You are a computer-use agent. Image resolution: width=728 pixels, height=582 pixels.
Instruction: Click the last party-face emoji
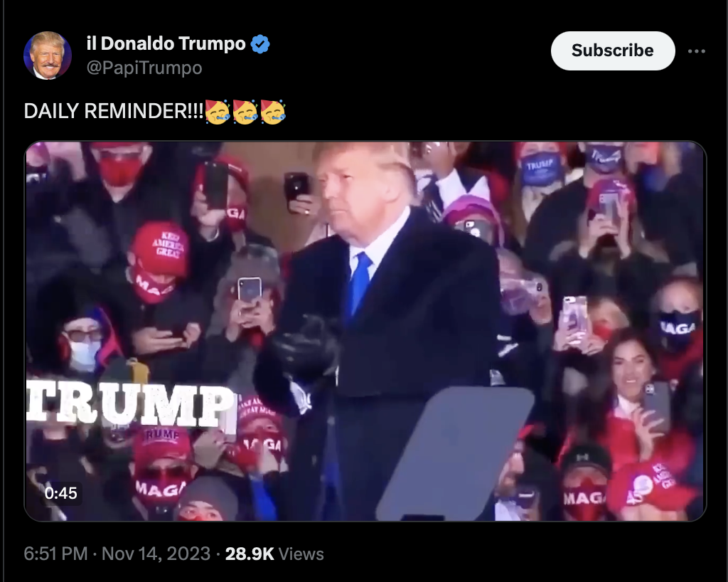click(273, 112)
